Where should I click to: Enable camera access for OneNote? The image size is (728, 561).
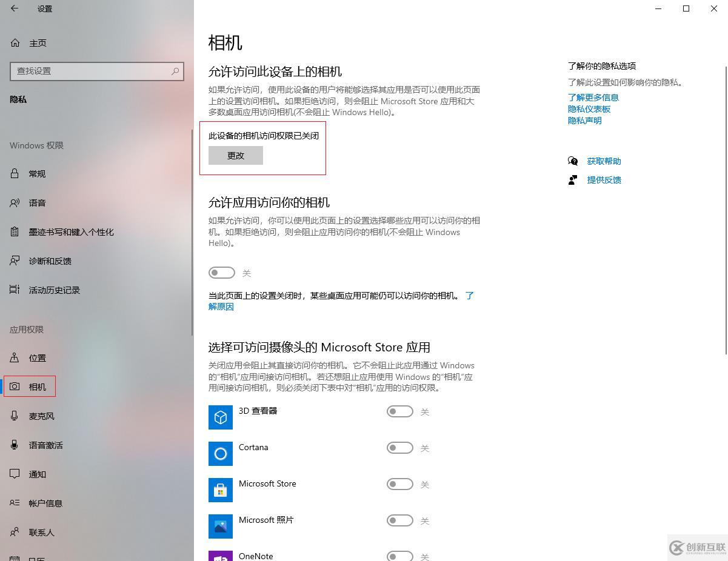[x=400, y=556]
